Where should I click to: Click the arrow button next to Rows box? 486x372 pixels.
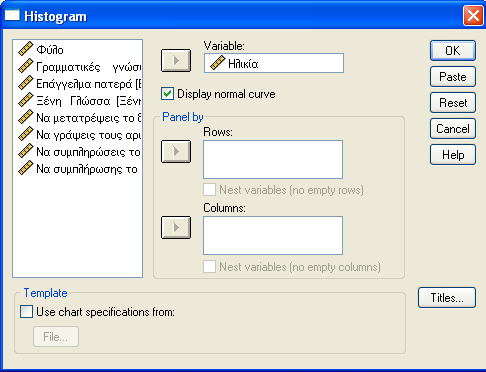[x=176, y=152]
